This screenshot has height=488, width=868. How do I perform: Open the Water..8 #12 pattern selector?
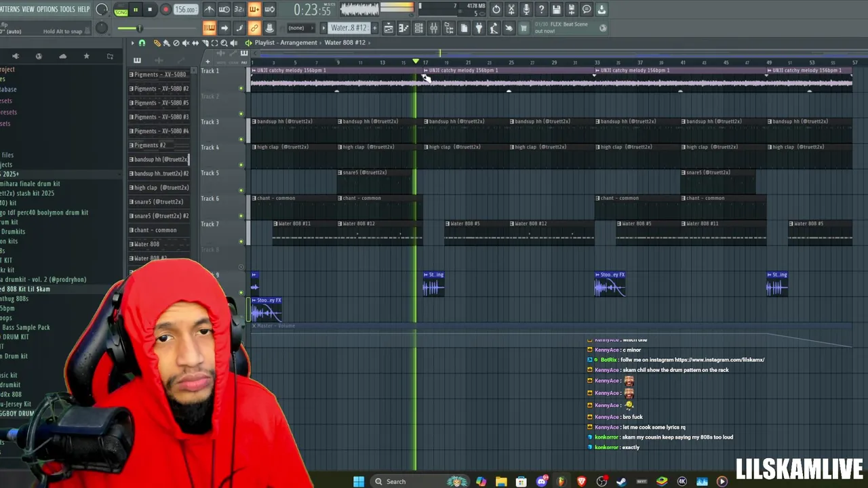point(350,28)
